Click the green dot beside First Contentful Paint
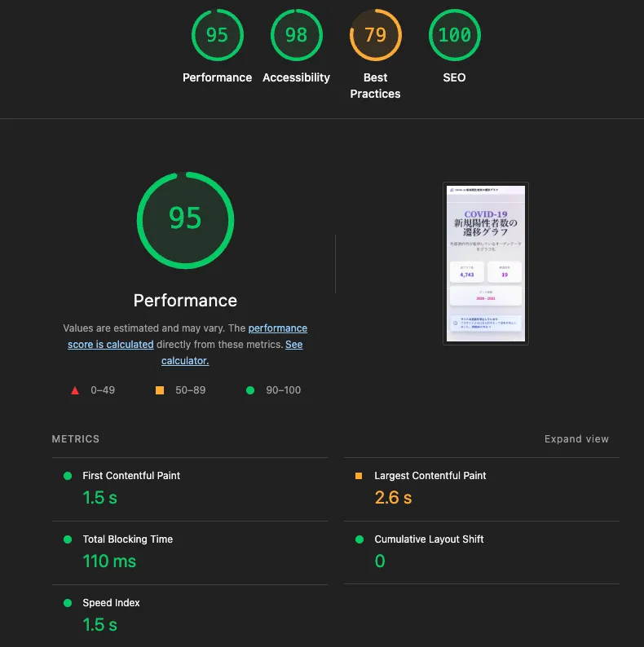This screenshot has height=647, width=644. pos(68,476)
